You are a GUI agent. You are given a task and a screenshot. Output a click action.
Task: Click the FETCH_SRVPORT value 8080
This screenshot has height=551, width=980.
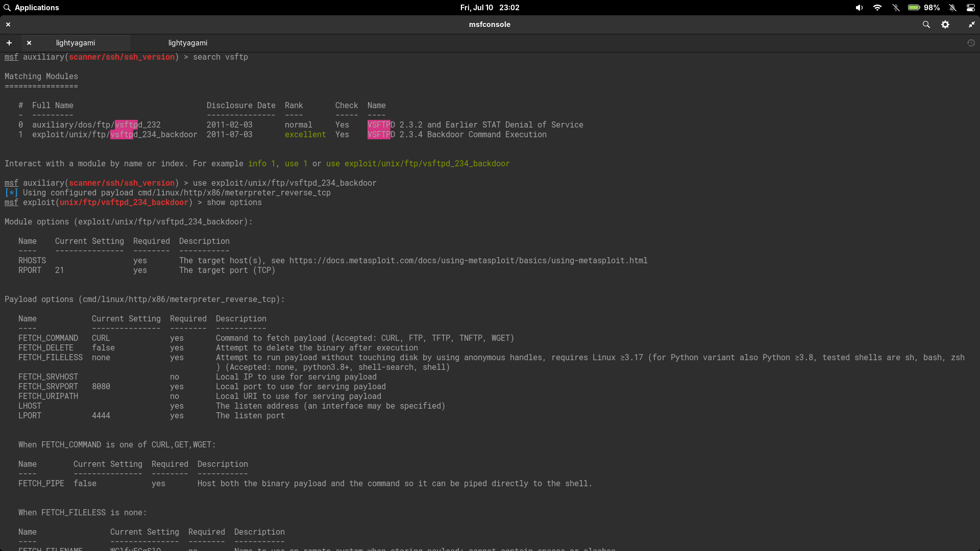(x=101, y=387)
